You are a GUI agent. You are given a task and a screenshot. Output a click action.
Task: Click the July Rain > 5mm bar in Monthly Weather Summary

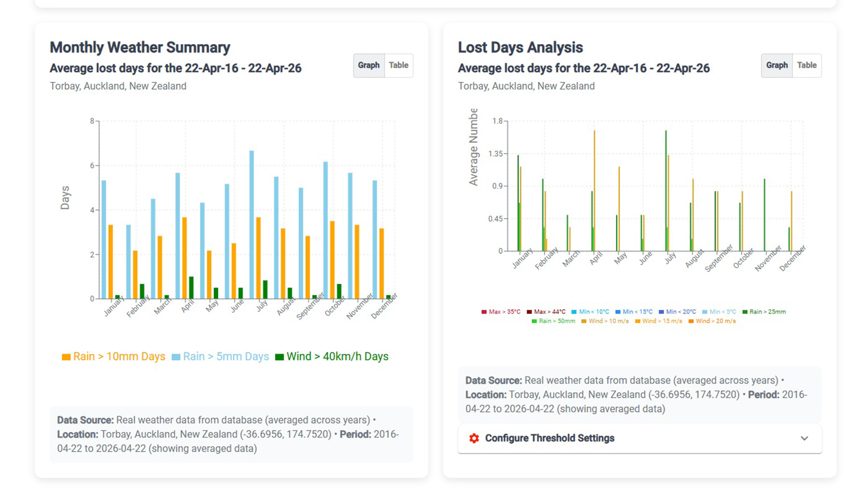point(252,225)
